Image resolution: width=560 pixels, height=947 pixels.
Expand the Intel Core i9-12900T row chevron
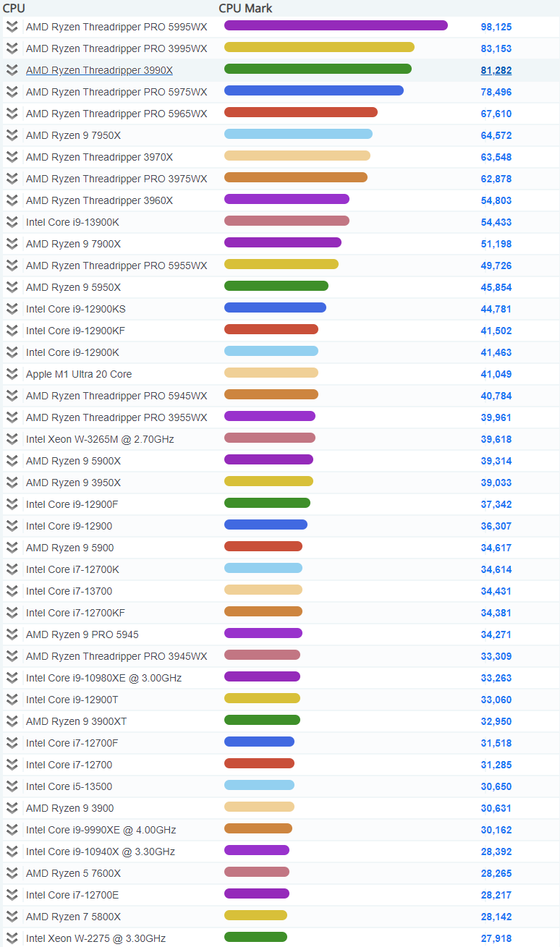12,700
